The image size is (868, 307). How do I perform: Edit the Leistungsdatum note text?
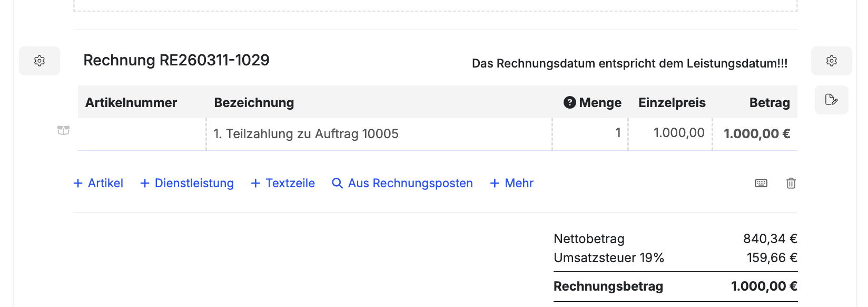(x=629, y=63)
